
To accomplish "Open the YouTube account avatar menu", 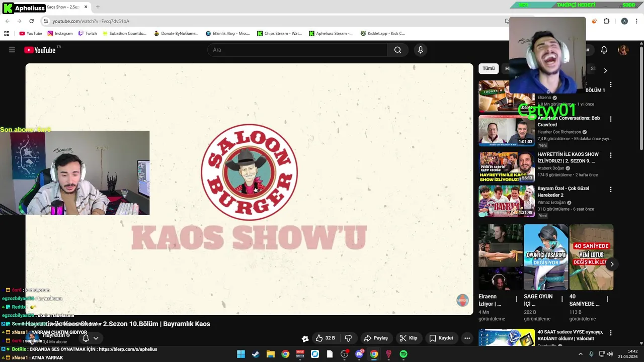I will tap(623, 50).
